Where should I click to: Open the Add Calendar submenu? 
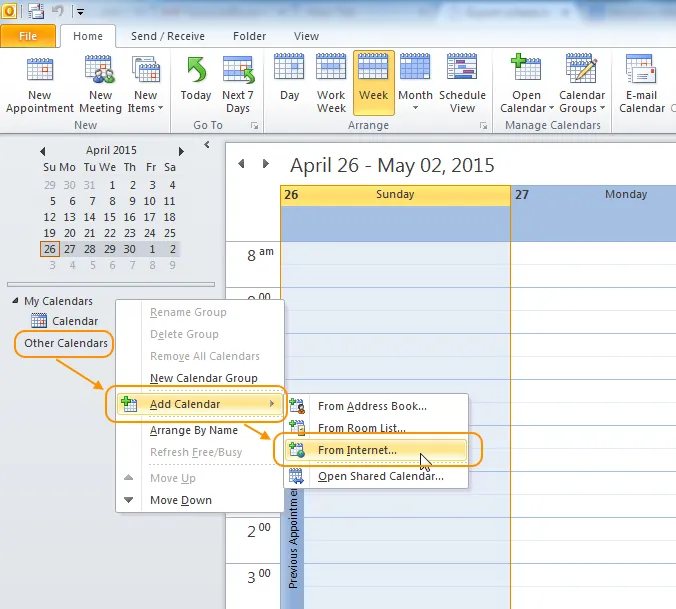(199, 404)
